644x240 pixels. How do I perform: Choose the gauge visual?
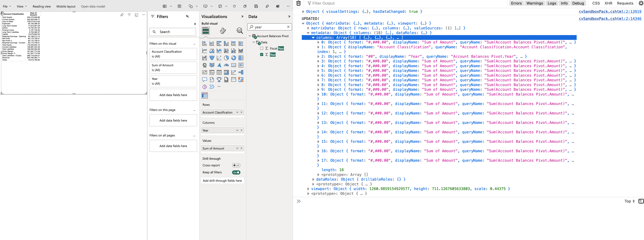click(227, 65)
